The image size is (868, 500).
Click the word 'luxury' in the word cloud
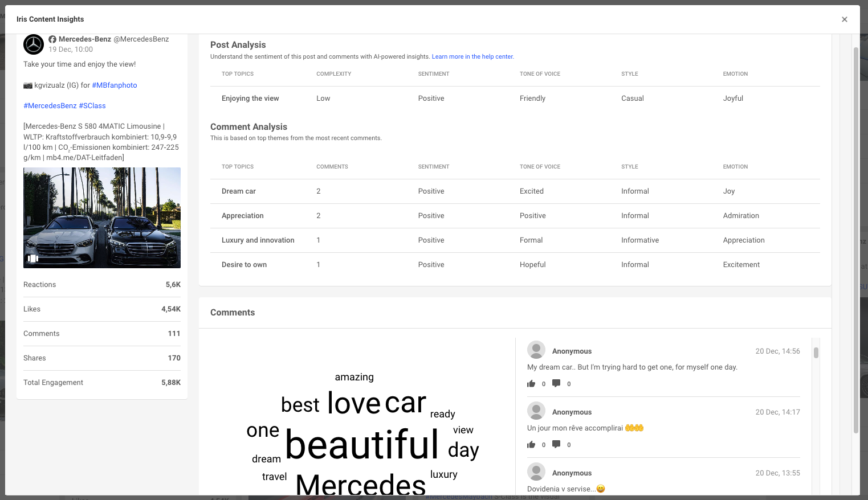click(x=444, y=474)
